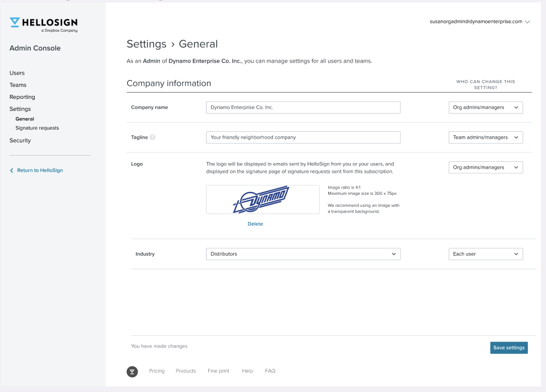Viewport: 546px width, 392px height.
Task: Open the account email dropdown chevron
Action: (x=528, y=22)
